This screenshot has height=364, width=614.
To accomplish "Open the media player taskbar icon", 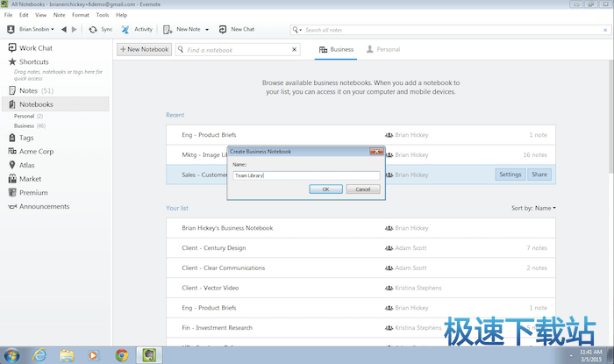I will point(93,355).
